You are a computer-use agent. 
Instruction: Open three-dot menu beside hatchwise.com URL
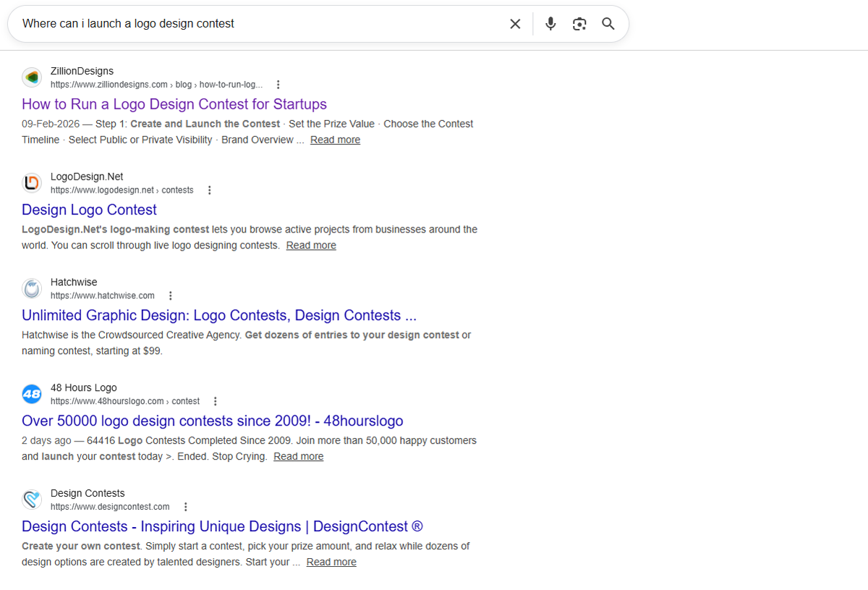[x=171, y=296]
